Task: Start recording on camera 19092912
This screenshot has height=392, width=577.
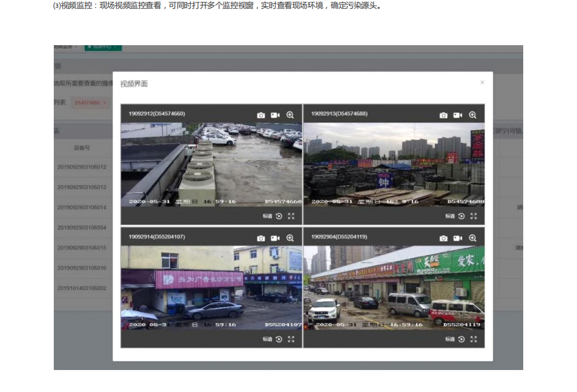Action: click(x=275, y=115)
